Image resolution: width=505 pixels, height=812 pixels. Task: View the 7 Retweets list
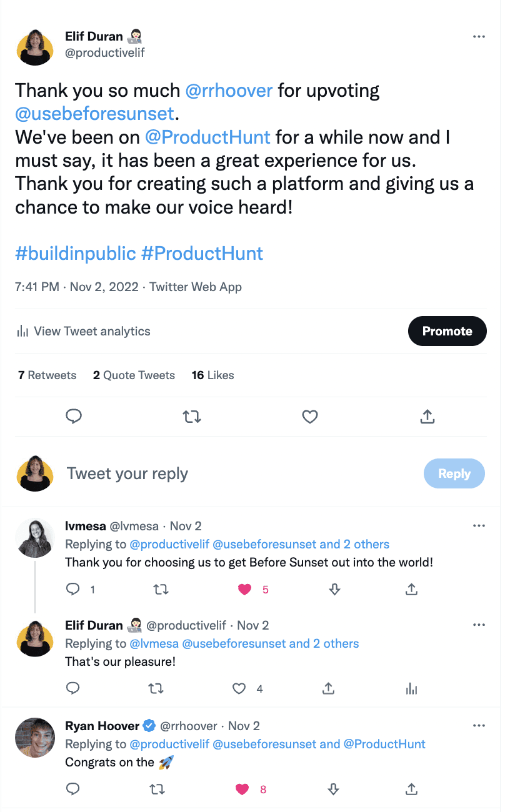(46, 375)
